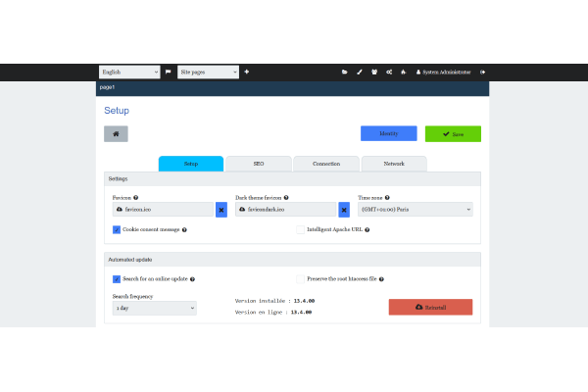Open the Time zone dropdown
The height and width of the screenshot is (392, 588).
[x=415, y=209]
